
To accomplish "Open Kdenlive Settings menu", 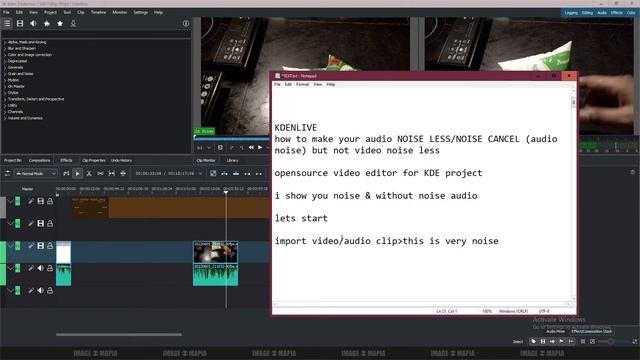I will coord(140,12).
